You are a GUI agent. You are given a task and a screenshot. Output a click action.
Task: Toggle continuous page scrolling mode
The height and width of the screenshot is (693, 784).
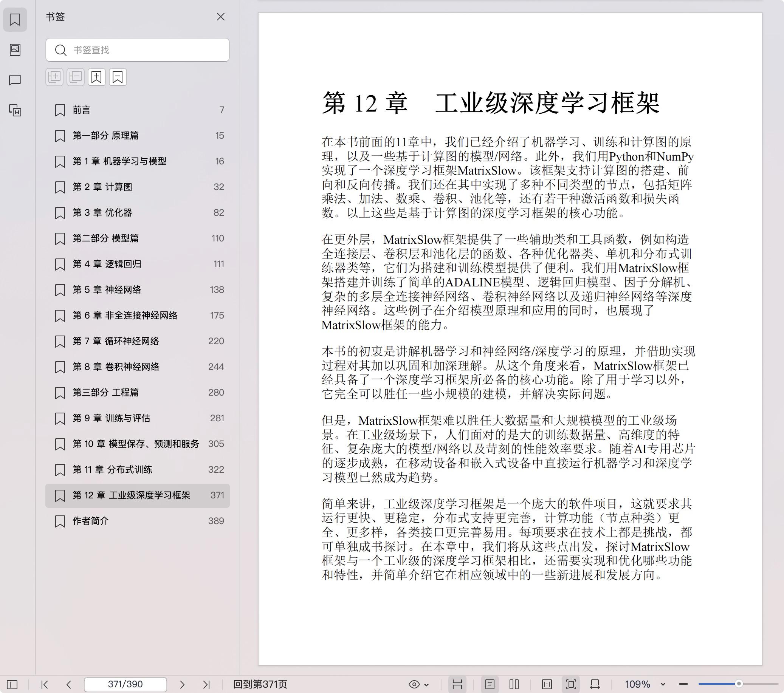pos(457,685)
